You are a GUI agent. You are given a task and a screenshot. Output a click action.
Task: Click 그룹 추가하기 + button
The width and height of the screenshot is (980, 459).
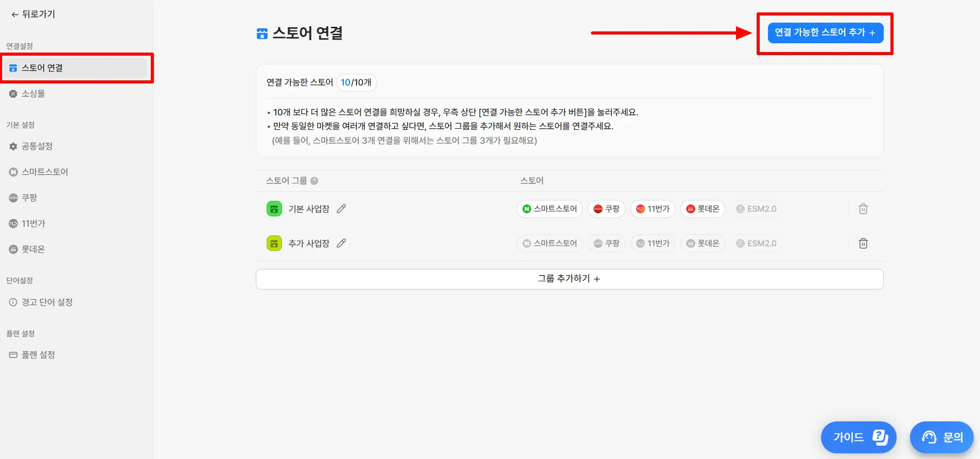pos(569,279)
